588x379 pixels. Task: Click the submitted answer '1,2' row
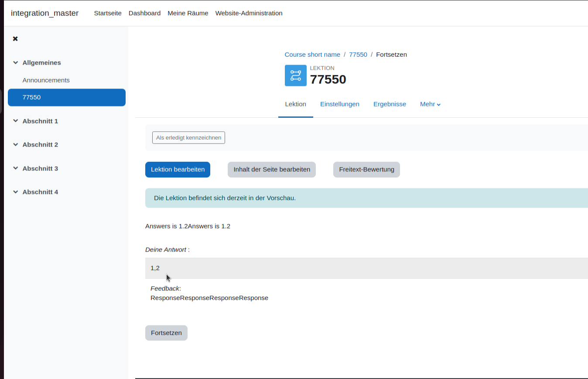click(366, 268)
